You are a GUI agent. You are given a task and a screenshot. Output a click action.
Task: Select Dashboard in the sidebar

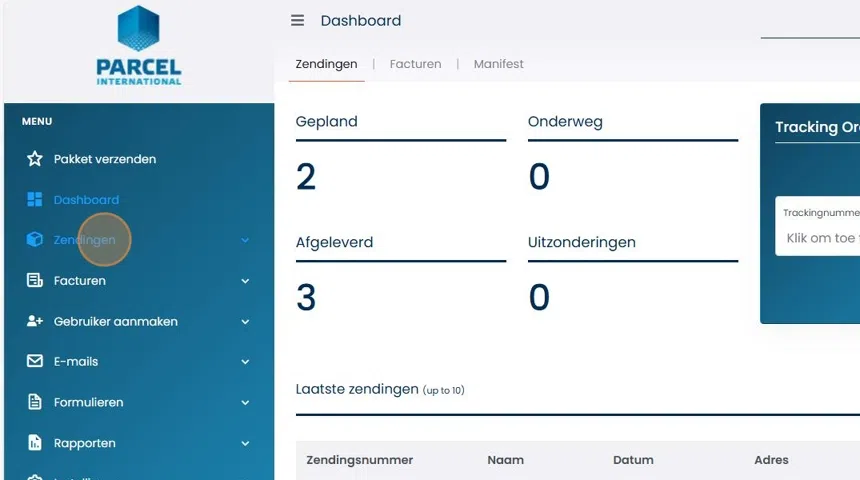click(86, 200)
